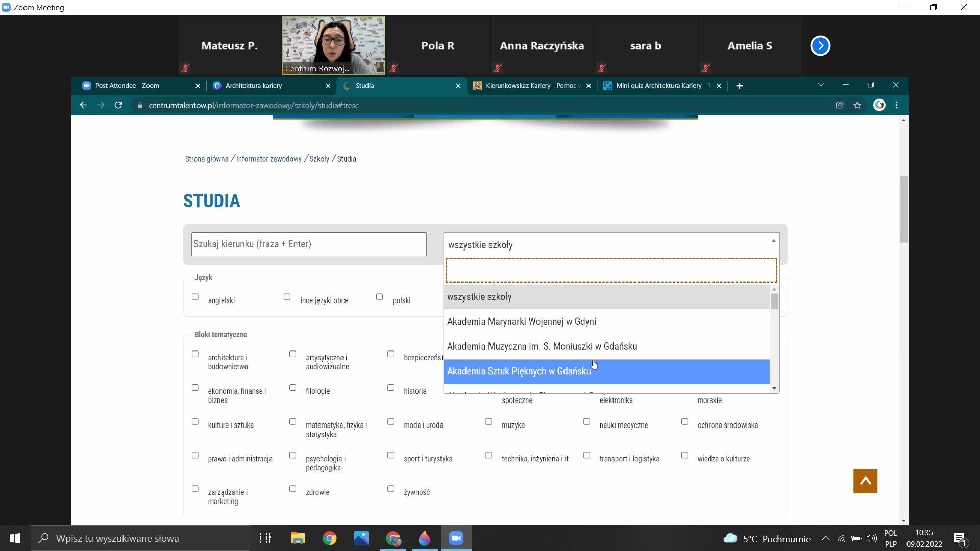
Task: Click the blue next participants arrow
Action: pyautogui.click(x=820, y=46)
